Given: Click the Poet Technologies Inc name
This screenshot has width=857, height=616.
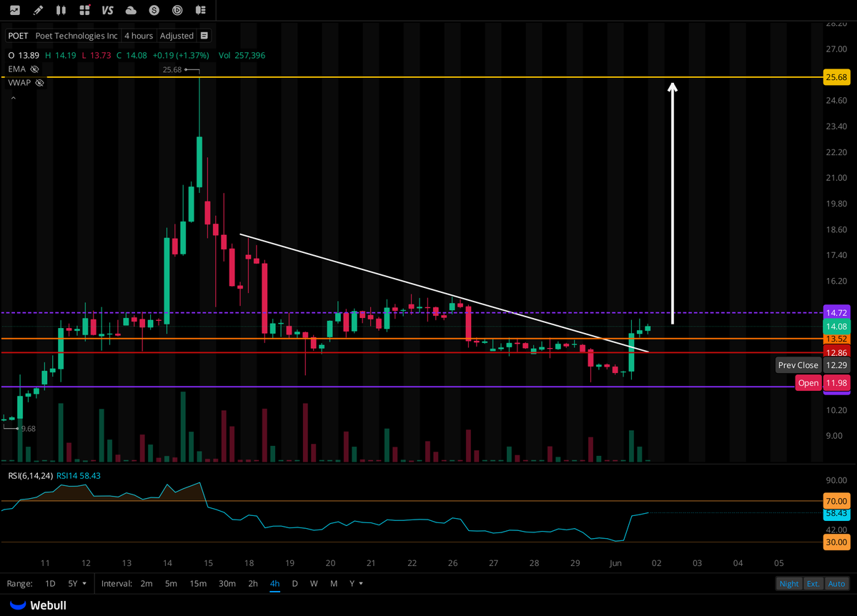Looking at the screenshot, I should pos(76,36).
